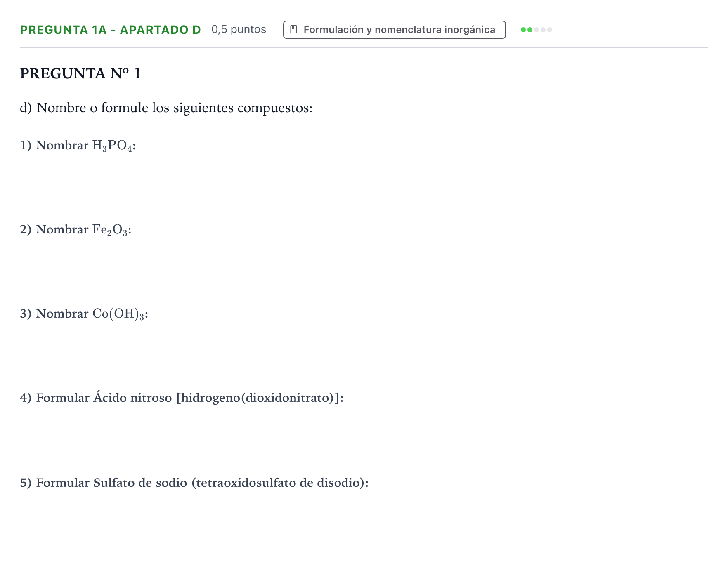The image size is (728, 566).
Task: Click the Formulación y nomenclatura inorgánica tag
Action: coord(394,30)
